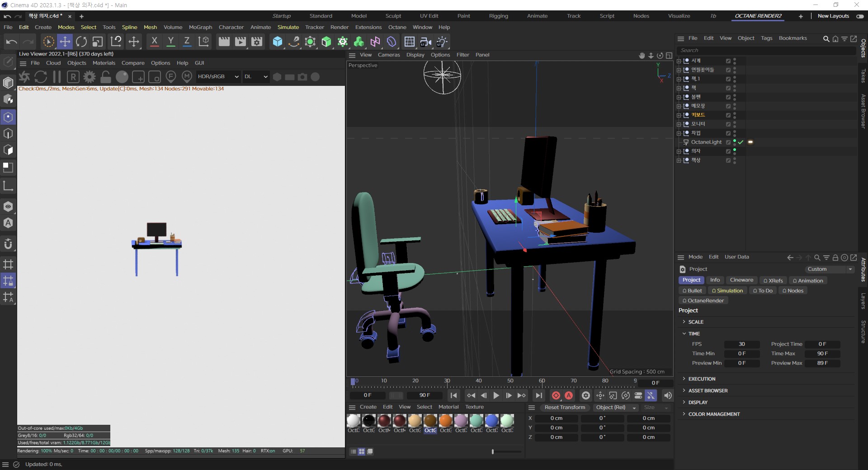Viewport: 868px width, 470px height.
Task: Expand the EXECUTION section
Action: pyautogui.click(x=684, y=379)
